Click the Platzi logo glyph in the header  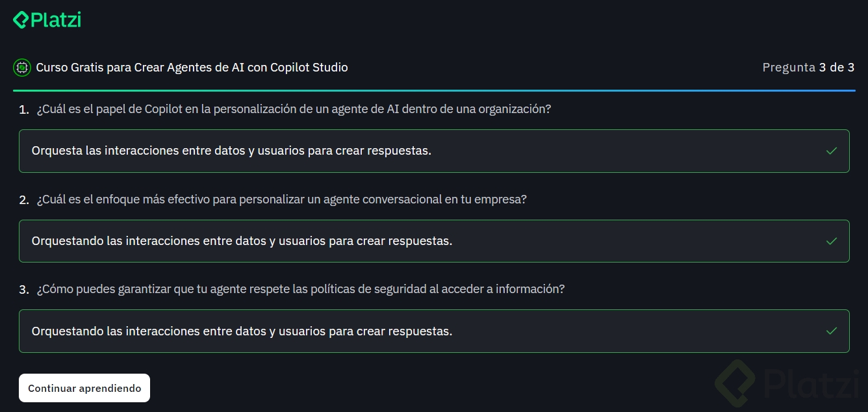[21, 20]
